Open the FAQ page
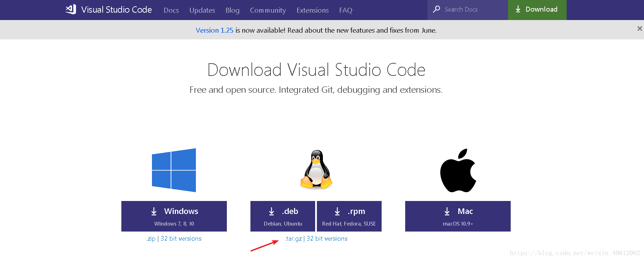Image resolution: width=644 pixels, height=260 pixels. (346, 10)
